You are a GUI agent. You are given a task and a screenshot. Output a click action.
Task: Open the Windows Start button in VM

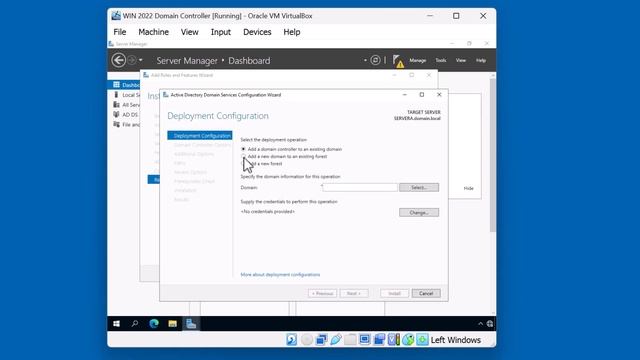click(x=116, y=324)
